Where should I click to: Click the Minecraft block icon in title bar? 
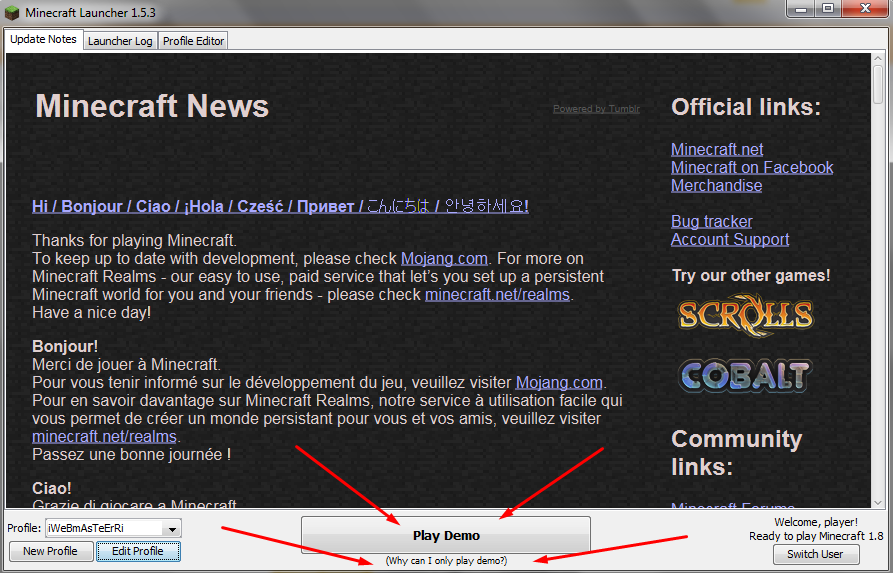(x=12, y=9)
